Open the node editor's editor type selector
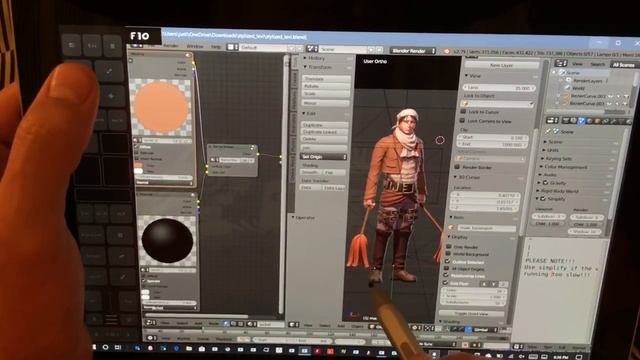This screenshot has height=360, width=640. point(151,323)
